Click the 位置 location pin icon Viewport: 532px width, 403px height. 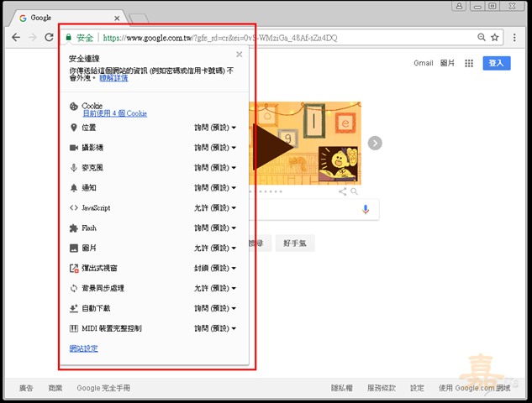click(x=74, y=128)
